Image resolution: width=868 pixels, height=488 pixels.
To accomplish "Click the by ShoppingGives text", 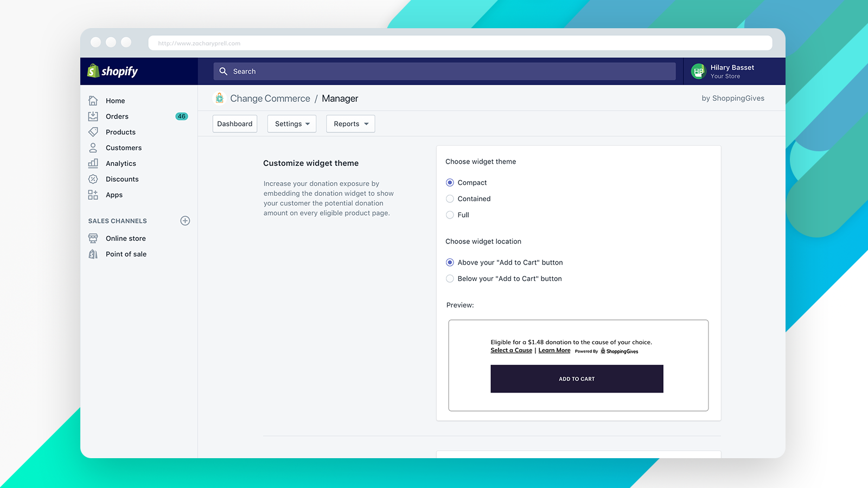I will (x=733, y=98).
